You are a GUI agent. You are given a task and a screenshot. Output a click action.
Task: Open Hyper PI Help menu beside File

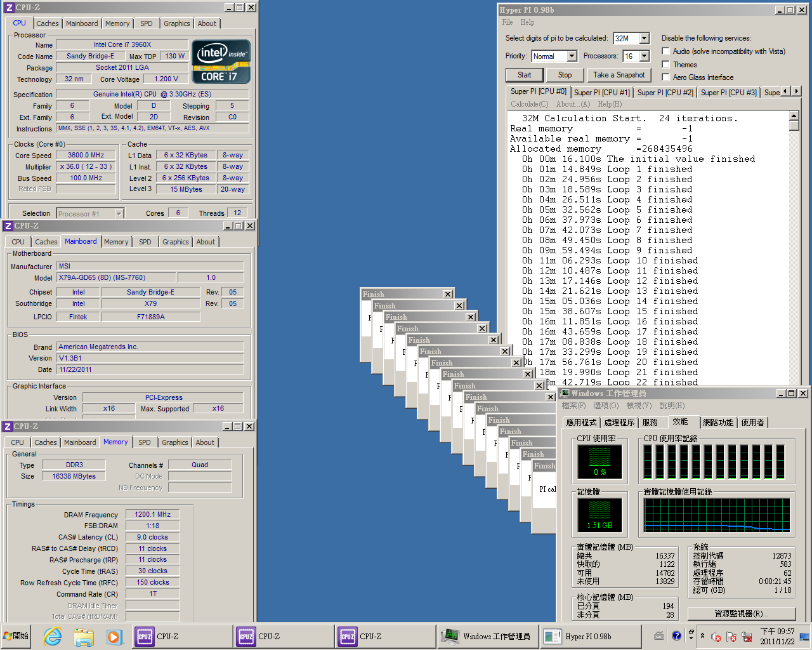coord(527,22)
